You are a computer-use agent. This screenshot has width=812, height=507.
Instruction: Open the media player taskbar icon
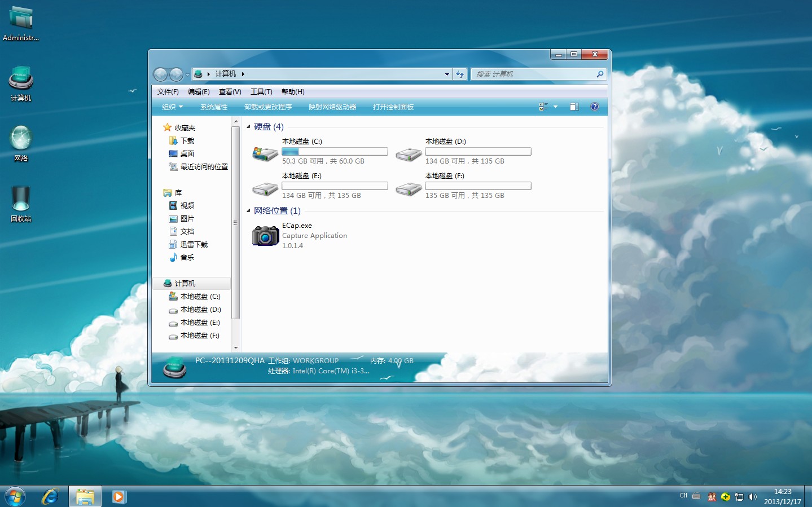click(x=118, y=496)
